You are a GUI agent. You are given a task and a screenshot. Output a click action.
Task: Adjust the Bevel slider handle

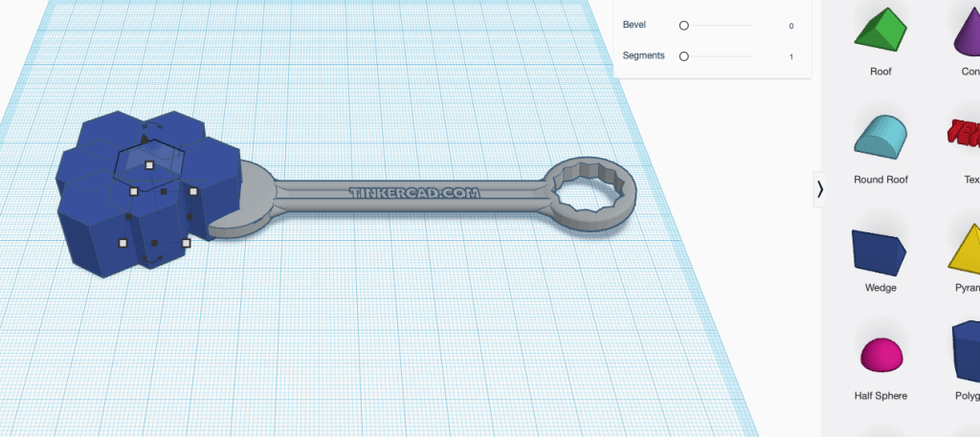point(683,26)
